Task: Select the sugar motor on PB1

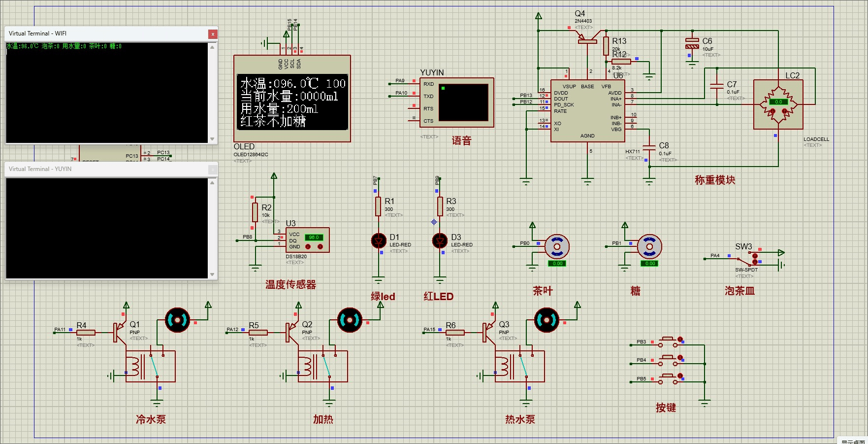Action: pyautogui.click(x=649, y=246)
